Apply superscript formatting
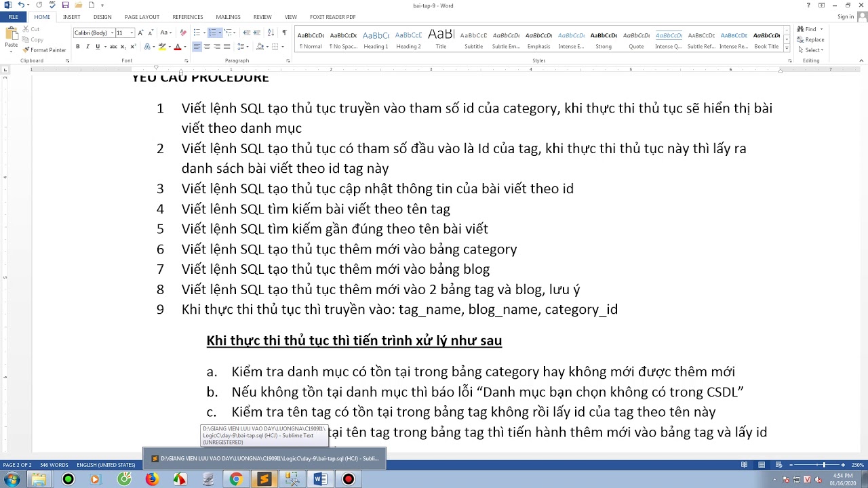Viewport: 868px width, 488px height. tap(133, 47)
